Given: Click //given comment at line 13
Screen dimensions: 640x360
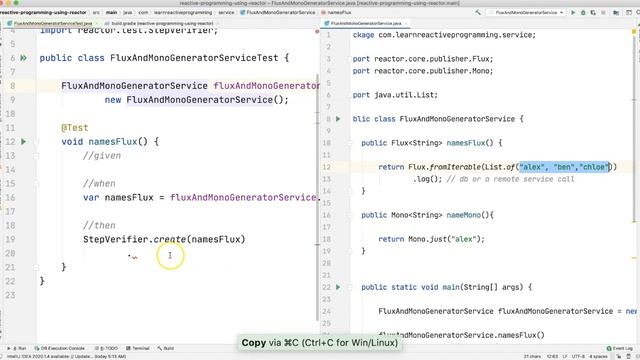Looking at the screenshot, I should 102,156.
